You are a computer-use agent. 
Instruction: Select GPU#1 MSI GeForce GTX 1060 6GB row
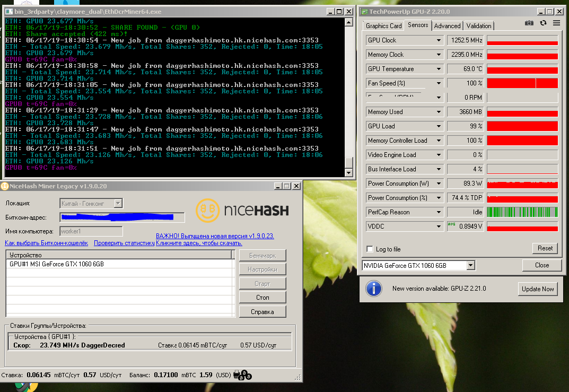pyautogui.click(x=120, y=264)
